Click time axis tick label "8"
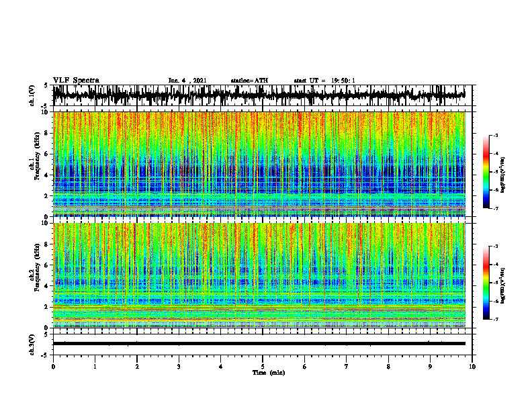This screenshot has width=532, height=411. [388, 367]
